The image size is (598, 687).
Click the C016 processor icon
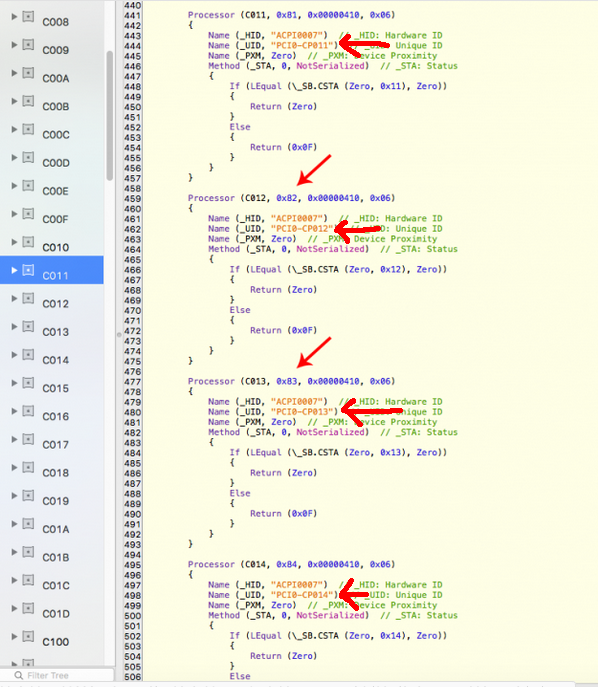(x=28, y=411)
